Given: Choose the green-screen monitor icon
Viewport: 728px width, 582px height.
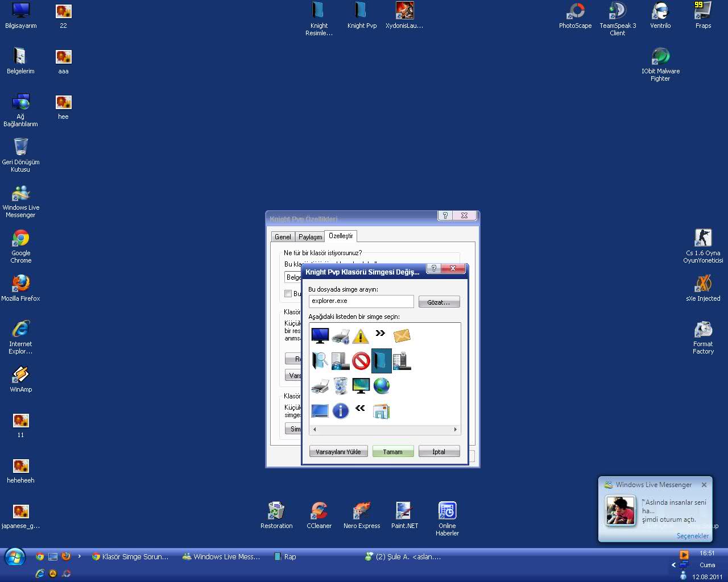Looking at the screenshot, I should point(361,385).
